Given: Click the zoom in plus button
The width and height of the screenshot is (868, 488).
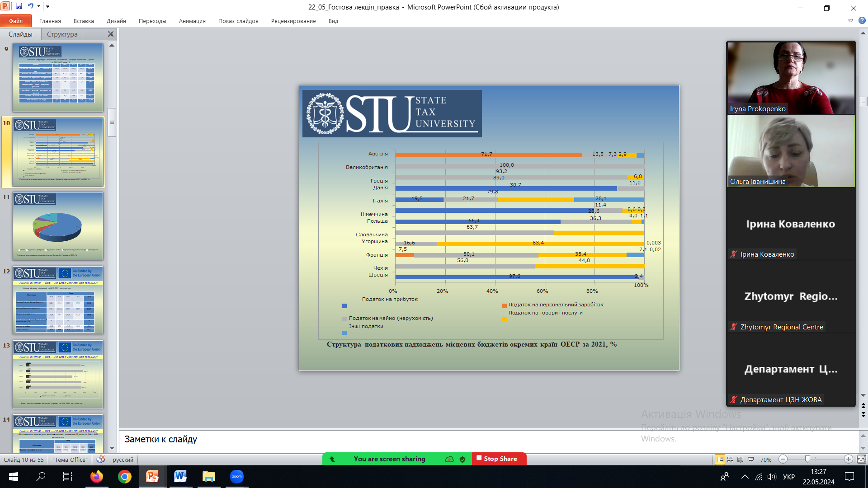Looking at the screenshot, I should click(x=849, y=459).
